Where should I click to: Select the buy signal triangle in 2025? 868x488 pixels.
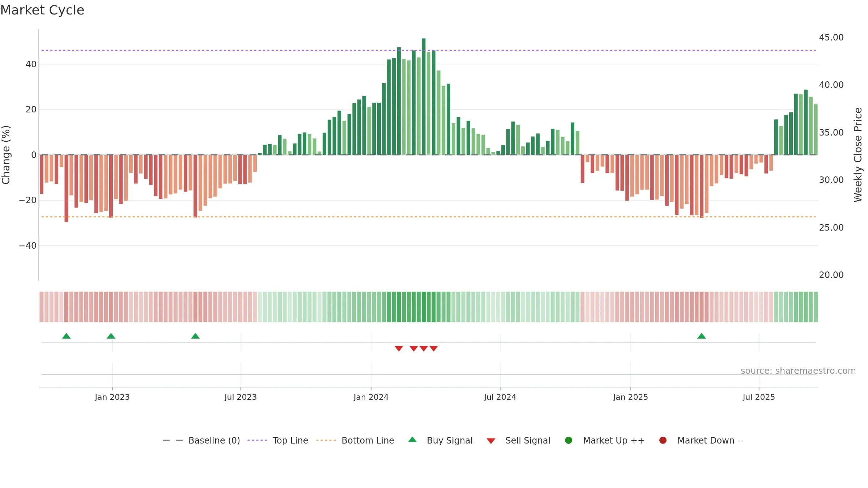[702, 336]
